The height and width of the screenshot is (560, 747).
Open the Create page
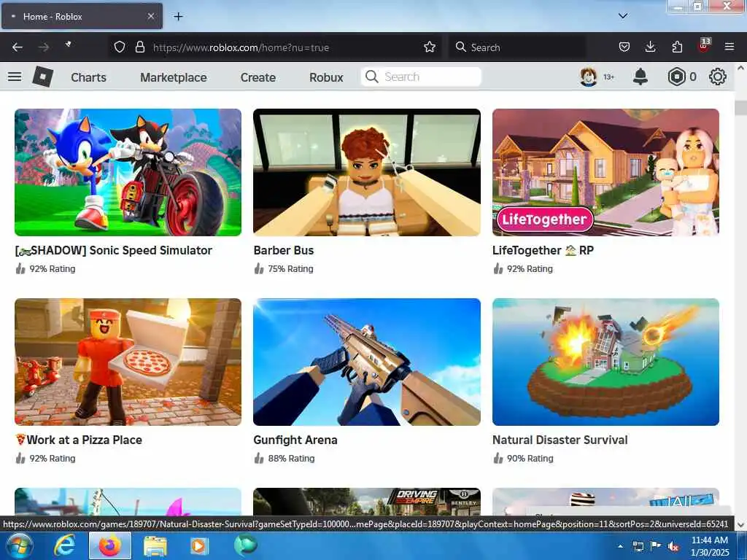258,77
